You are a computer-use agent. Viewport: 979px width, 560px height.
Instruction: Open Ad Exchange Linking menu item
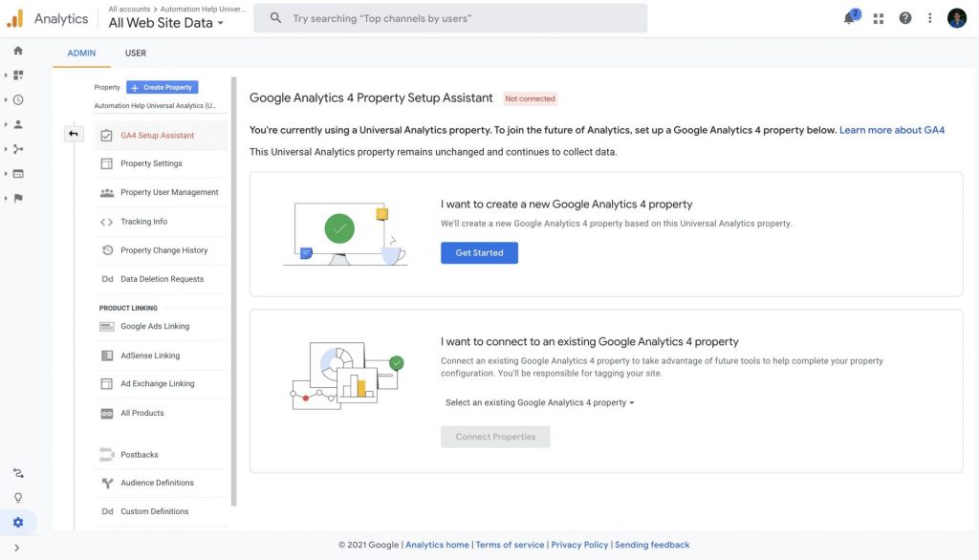pyautogui.click(x=162, y=384)
